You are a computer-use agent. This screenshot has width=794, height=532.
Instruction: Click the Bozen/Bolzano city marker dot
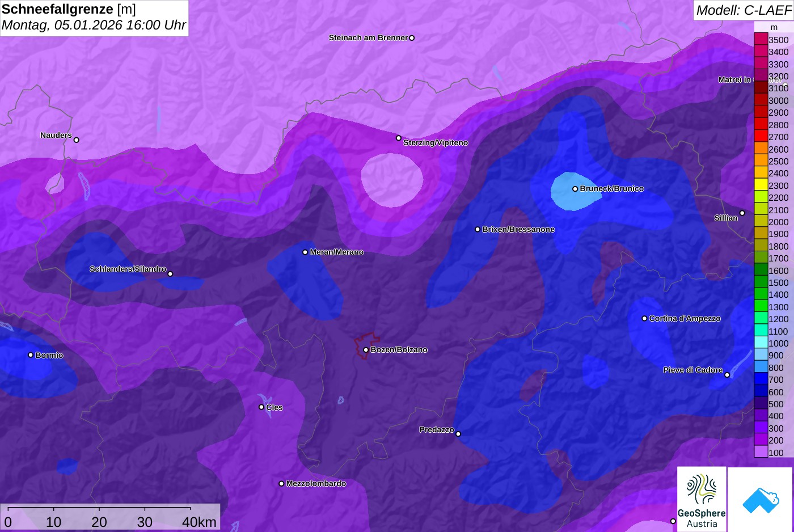click(366, 350)
